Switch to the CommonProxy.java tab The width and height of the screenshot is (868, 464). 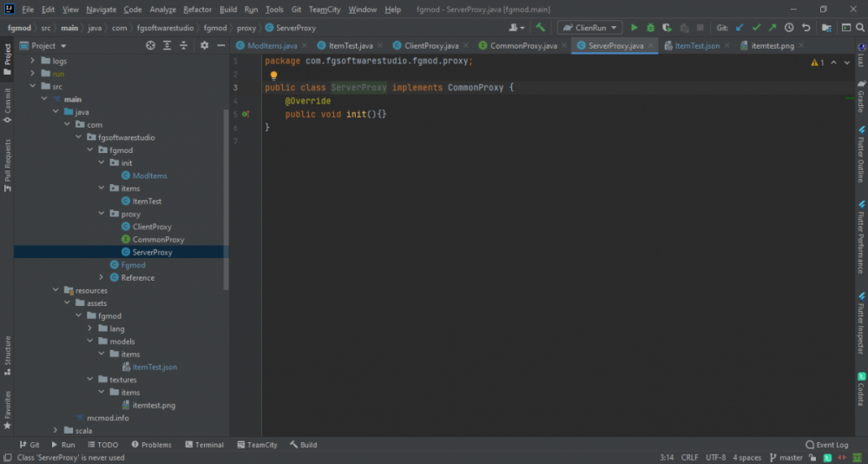click(x=523, y=45)
